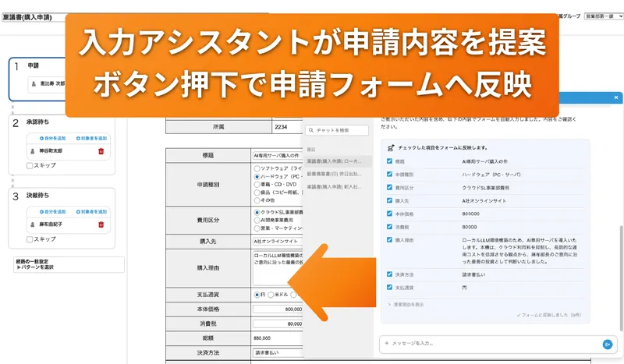Click 自分を追加 in the 承認待ち step

(52, 139)
